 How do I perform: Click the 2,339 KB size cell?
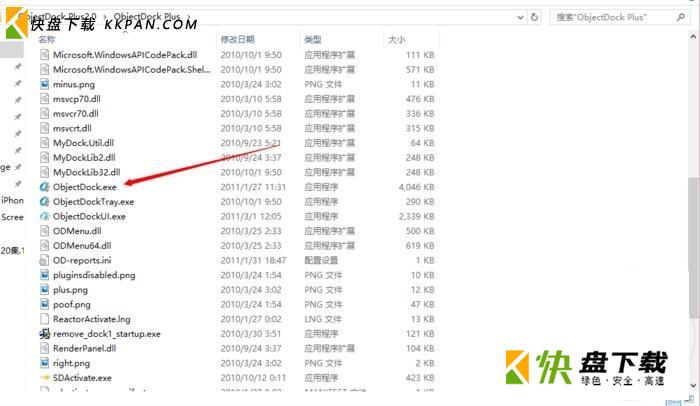(417, 217)
